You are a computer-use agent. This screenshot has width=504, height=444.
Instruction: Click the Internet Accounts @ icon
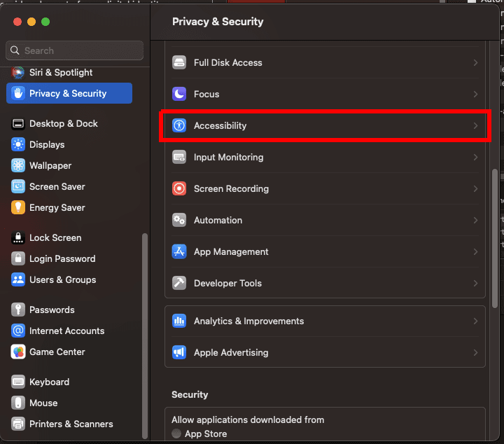point(18,331)
